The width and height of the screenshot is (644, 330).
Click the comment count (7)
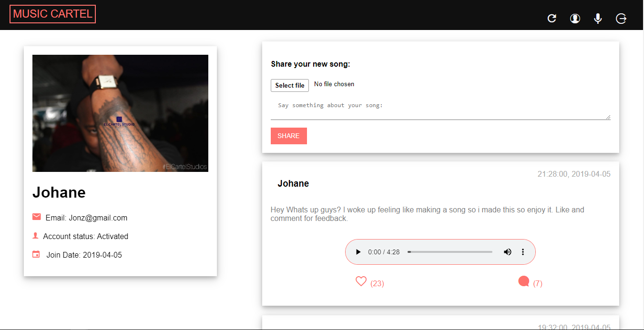[x=538, y=283]
